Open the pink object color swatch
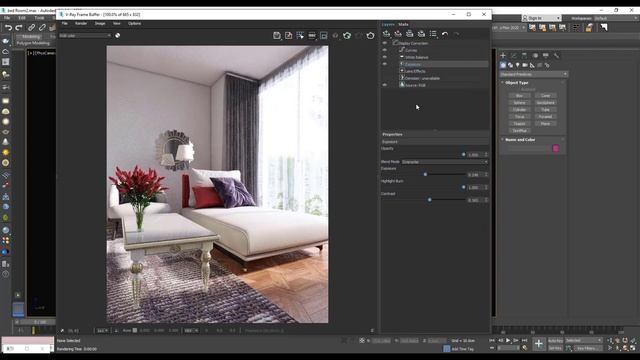Screen dimensions: 640x360 (x=556, y=148)
